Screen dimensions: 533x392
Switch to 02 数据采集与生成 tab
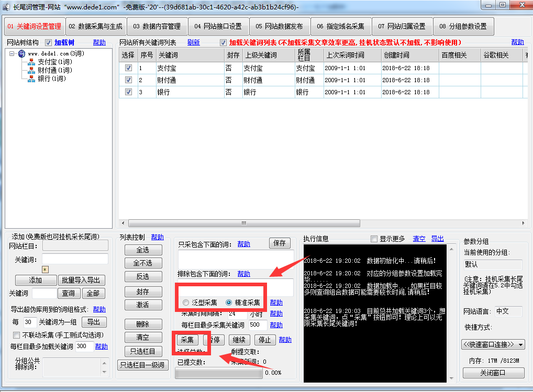96,26
